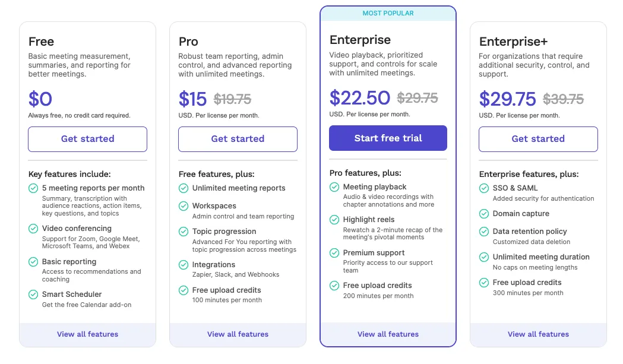This screenshot has width=623, height=364.
Task: Open View all features for Free plan
Action: point(87,334)
